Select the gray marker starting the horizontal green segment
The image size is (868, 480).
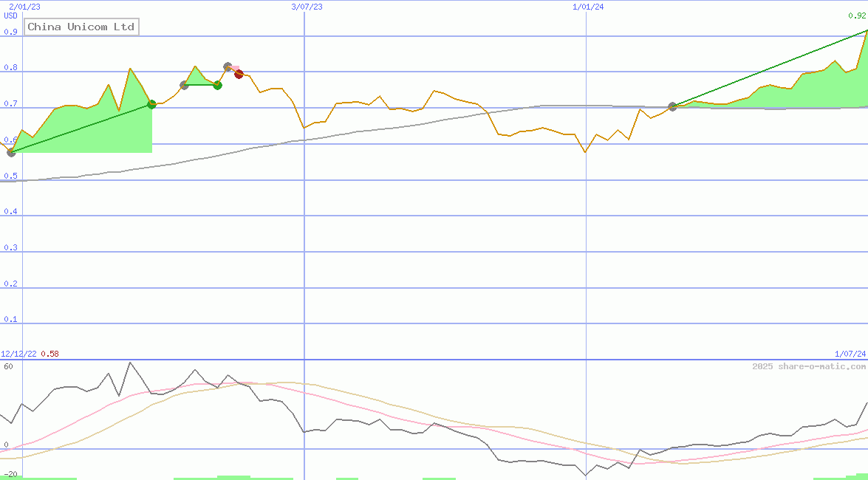(183, 85)
